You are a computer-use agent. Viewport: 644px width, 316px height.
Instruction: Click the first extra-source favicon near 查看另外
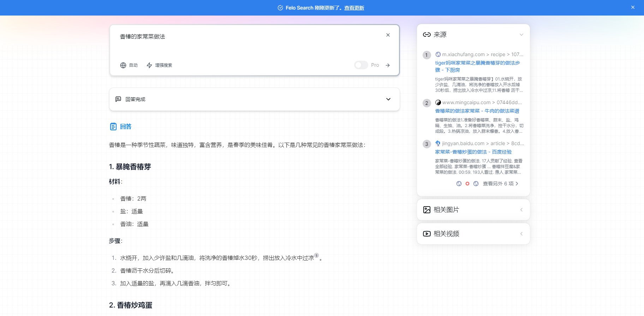[459, 184]
